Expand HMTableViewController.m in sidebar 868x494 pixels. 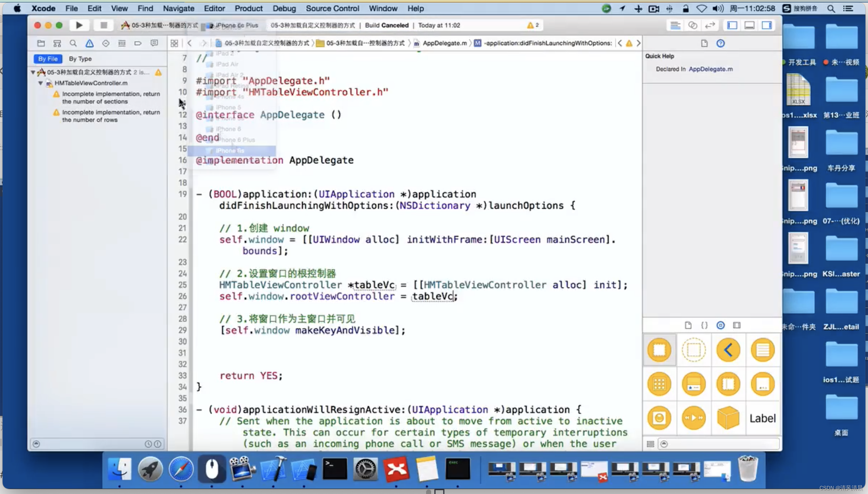[x=41, y=83]
